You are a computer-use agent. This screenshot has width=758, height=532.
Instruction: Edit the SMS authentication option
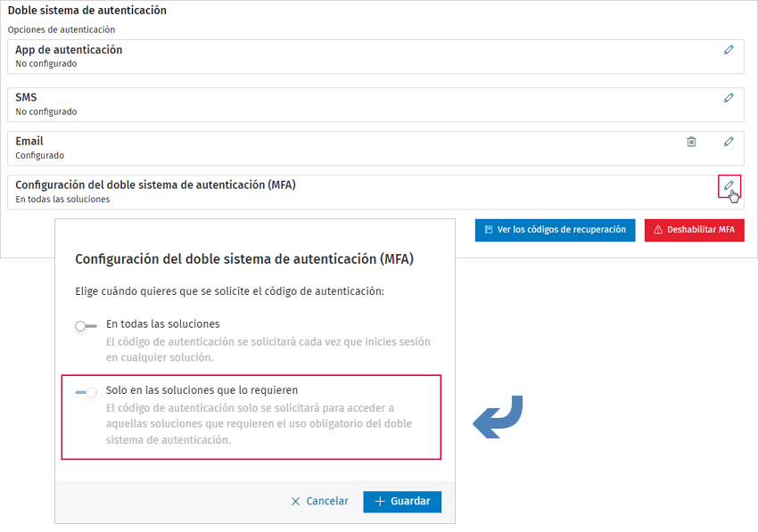point(729,98)
